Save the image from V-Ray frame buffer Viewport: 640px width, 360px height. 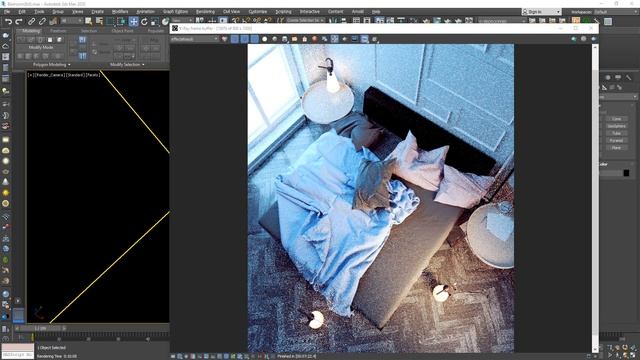[284, 39]
